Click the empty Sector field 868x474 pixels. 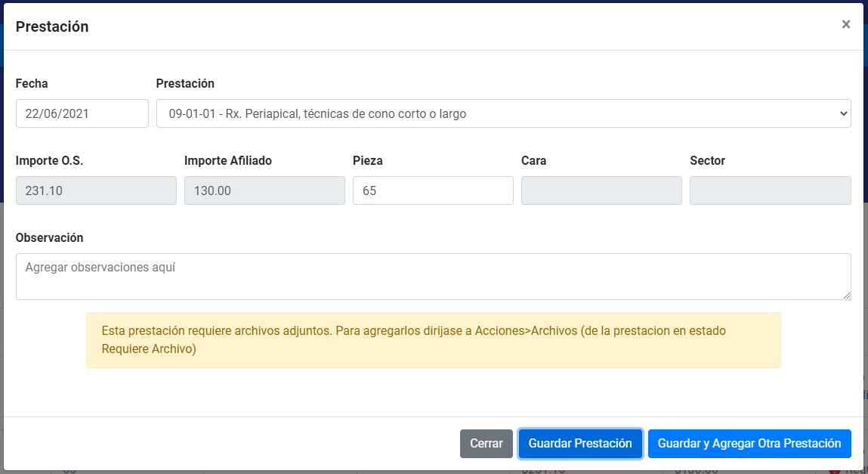pyautogui.click(x=770, y=191)
